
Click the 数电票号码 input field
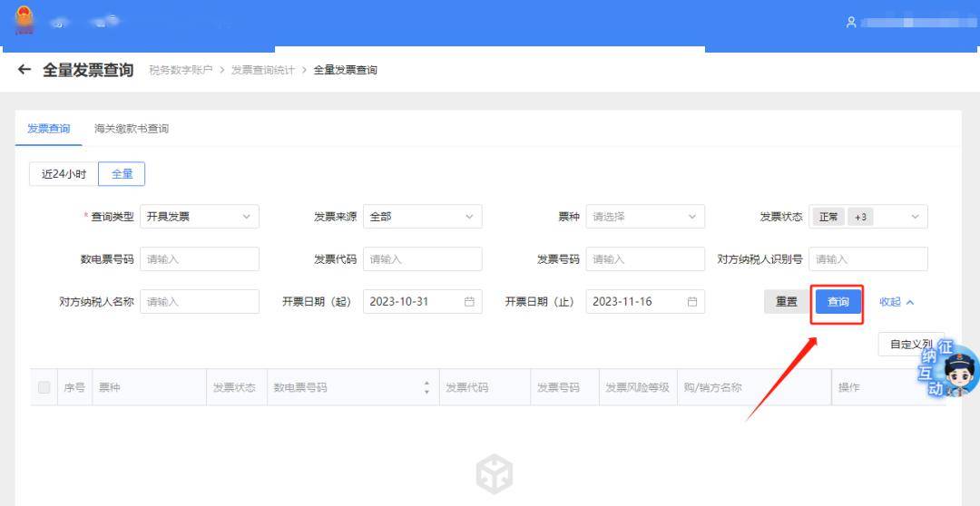coord(200,258)
